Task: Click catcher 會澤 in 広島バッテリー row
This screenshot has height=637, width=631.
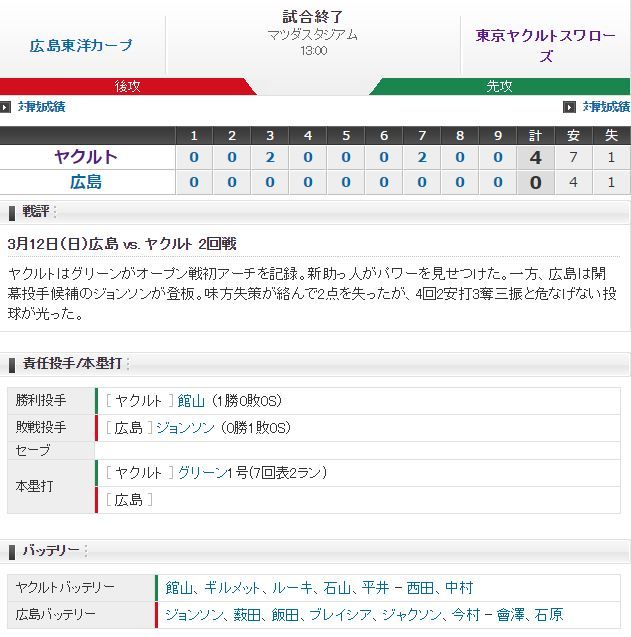Action: pyautogui.click(x=510, y=615)
